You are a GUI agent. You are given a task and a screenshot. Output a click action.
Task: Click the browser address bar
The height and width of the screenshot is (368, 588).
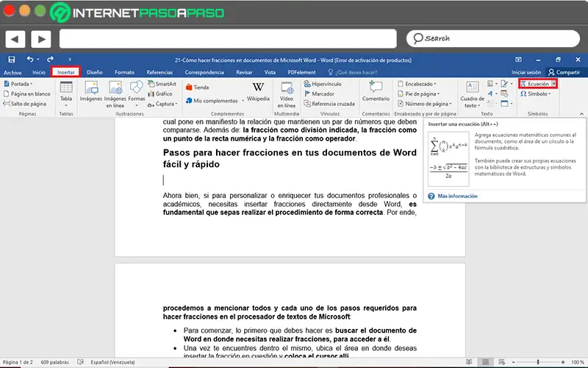pos(228,39)
